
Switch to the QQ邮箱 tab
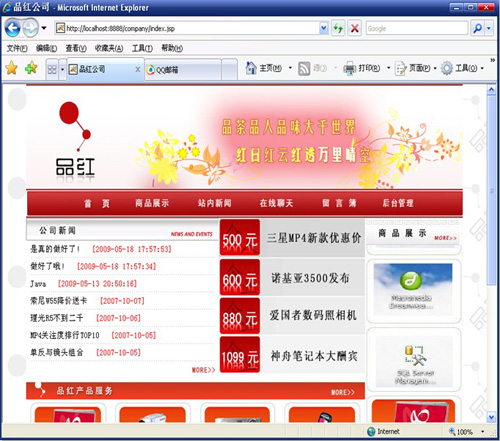click(x=183, y=70)
